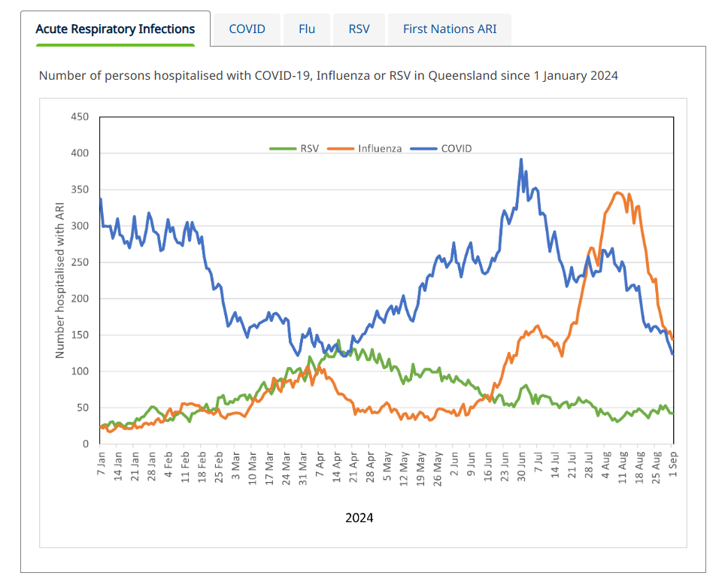Click the blue COVID legend line marker
Screen dimensions: 728x585
[x=423, y=148]
